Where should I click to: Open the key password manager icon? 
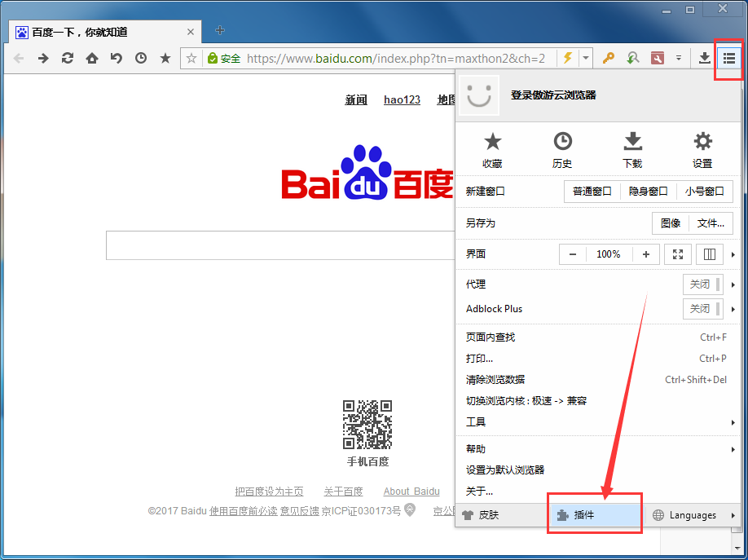(608, 58)
